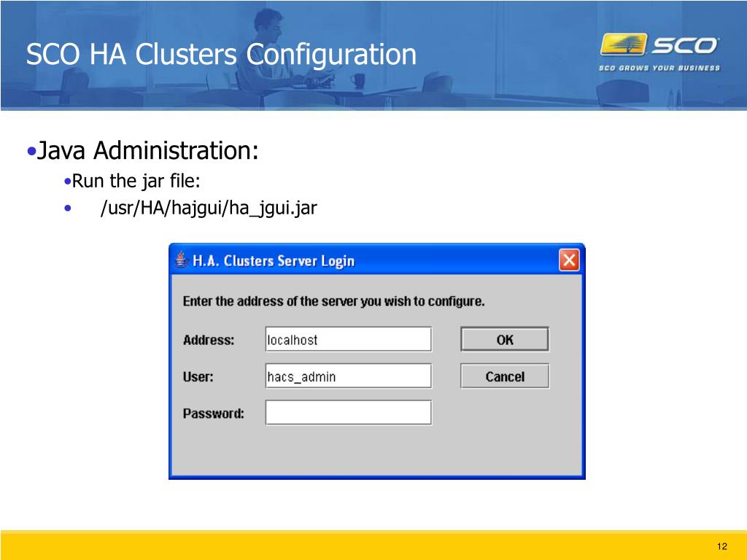
Task: Click the 'H.A. Clusters Server Login' title text
Action: 274,261
